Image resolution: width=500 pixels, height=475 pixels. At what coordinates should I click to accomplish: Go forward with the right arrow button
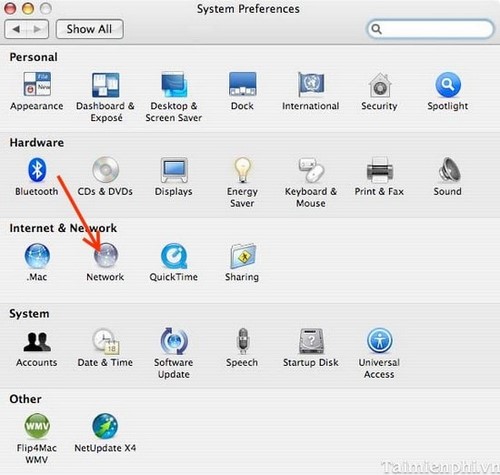click(38, 29)
